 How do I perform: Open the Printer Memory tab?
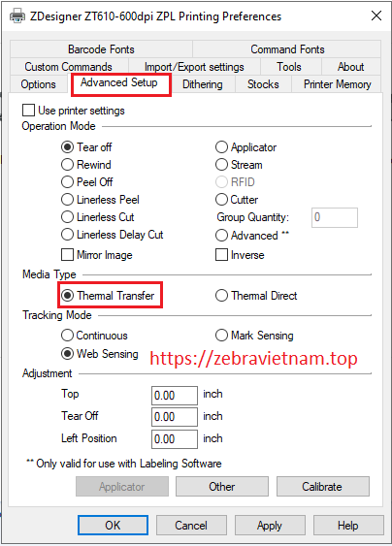coord(337,84)
